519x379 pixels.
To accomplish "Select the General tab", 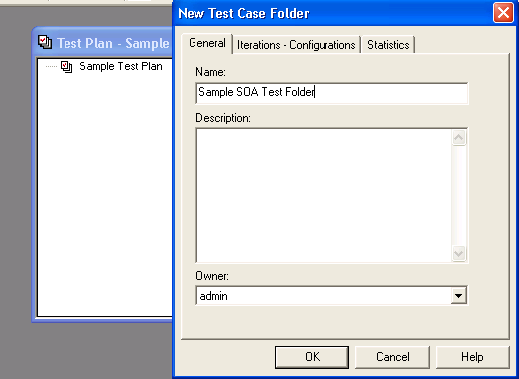I will 207,43.
